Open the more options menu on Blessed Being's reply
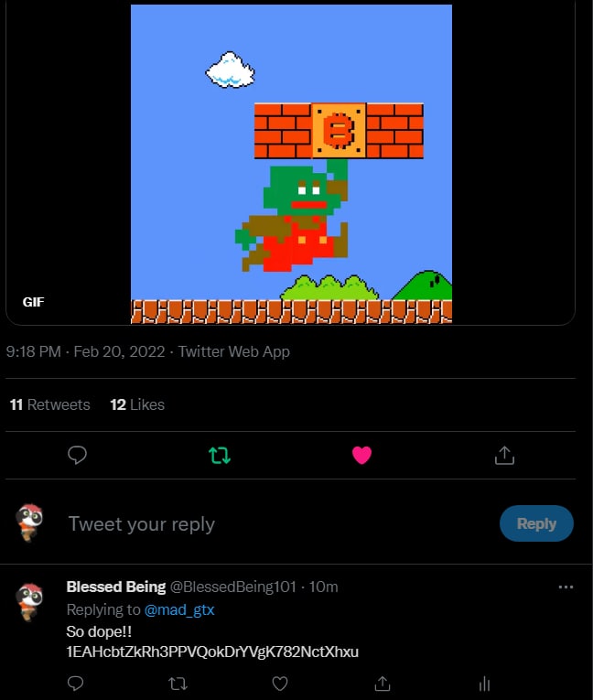This screenshot has height=700, width=593. [566, 587]
